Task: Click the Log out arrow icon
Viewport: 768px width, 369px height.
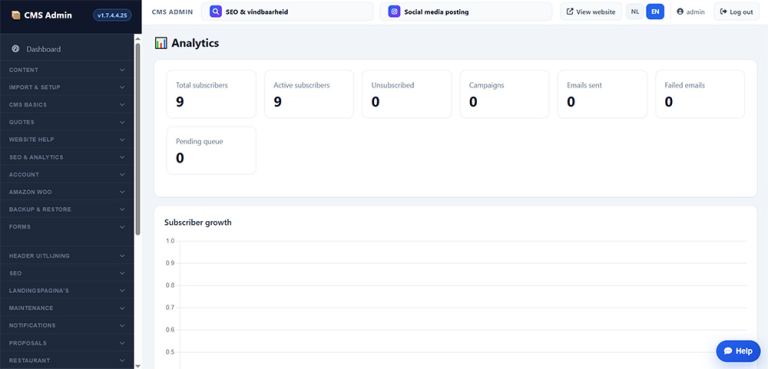Action: pyautogui.click(x=723, y=12)
